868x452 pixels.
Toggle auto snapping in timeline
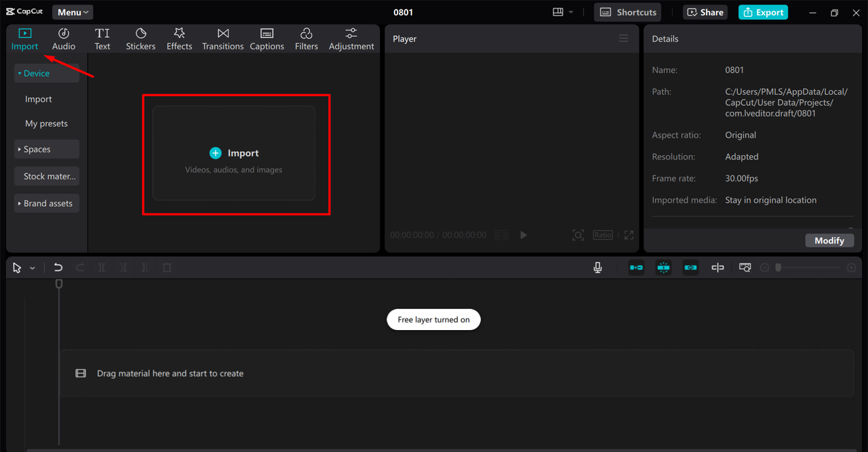point(663,268)
